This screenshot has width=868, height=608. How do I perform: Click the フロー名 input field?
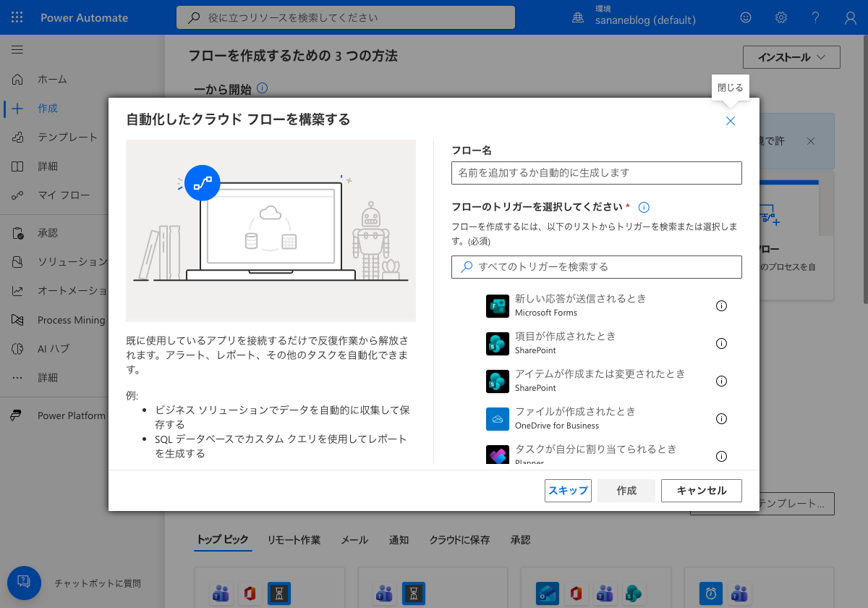(x=597, y=173)
